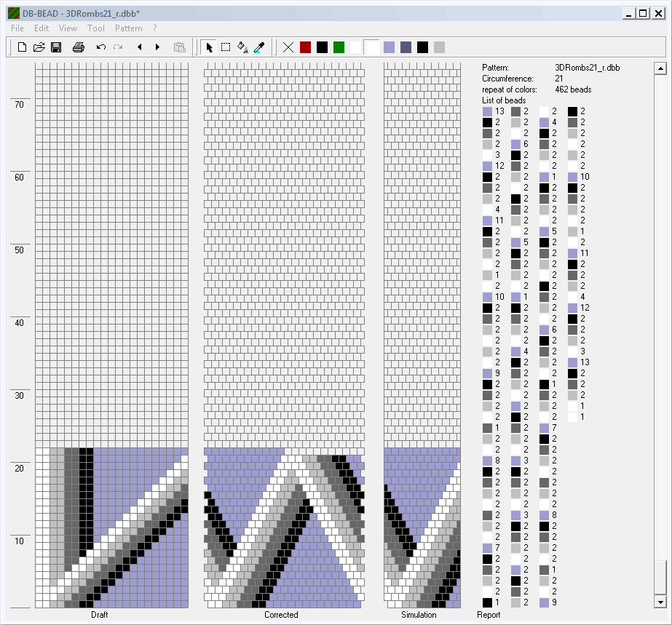The height and width of the screenshot is (625, 672).
Task: Print the bead pattern
Action: pos(79,47)
